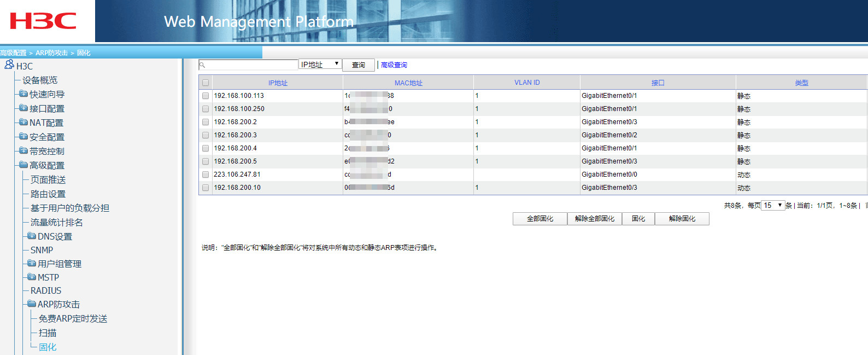Click the folder icon beside 快速向导
The width and height of the screenshot is (868, 355).
tap(24, 94)
